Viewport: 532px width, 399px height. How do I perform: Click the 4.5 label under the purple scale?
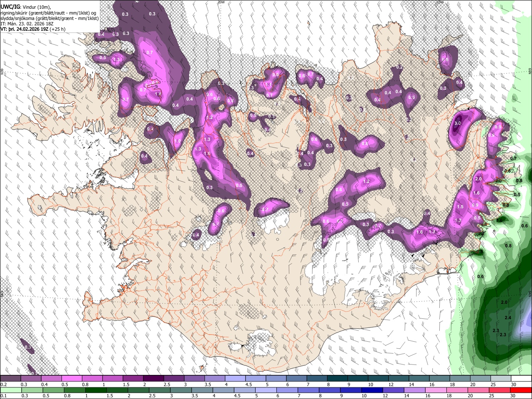[x=249, y=384]
